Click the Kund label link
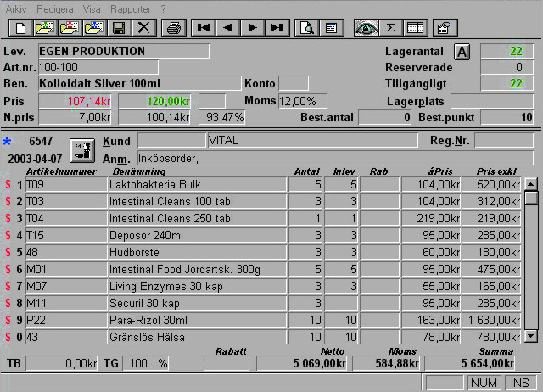Screen dimensions: 543x392 (x=116, y=141)
